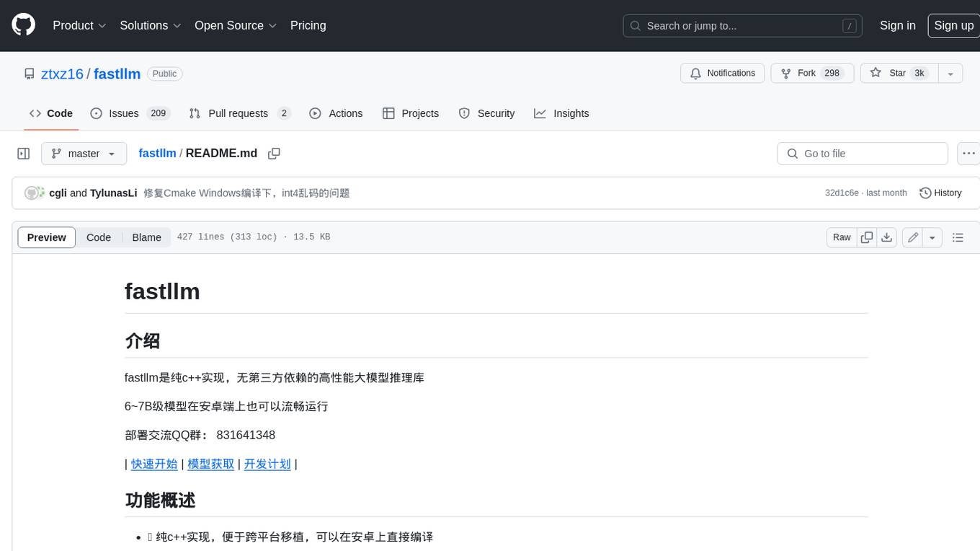Click the 介绍 heading
980x551 pixels.
(x=143, y=340)
